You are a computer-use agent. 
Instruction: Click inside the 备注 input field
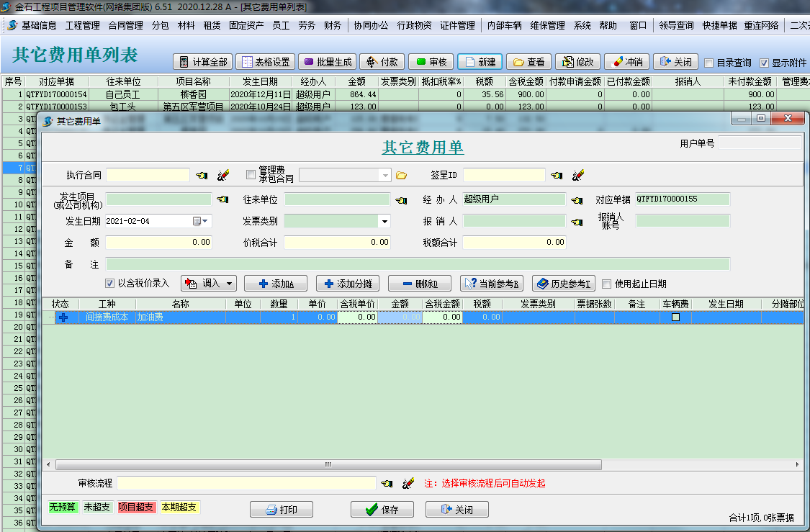click(418, 263)
